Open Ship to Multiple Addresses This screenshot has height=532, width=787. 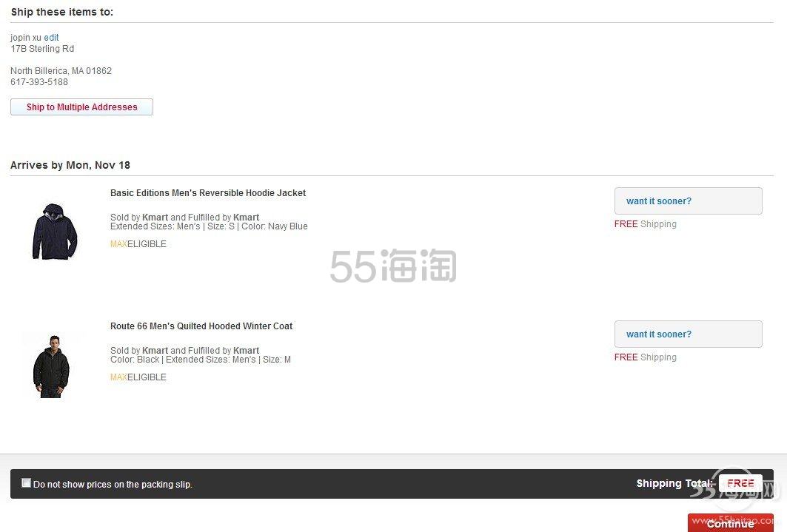(82, 107)
